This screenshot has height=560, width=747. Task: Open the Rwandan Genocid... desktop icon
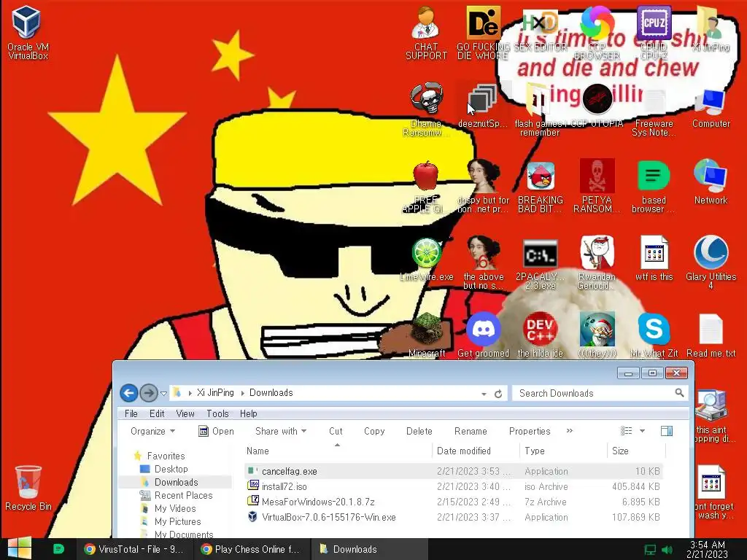click(x=597, y=263)
